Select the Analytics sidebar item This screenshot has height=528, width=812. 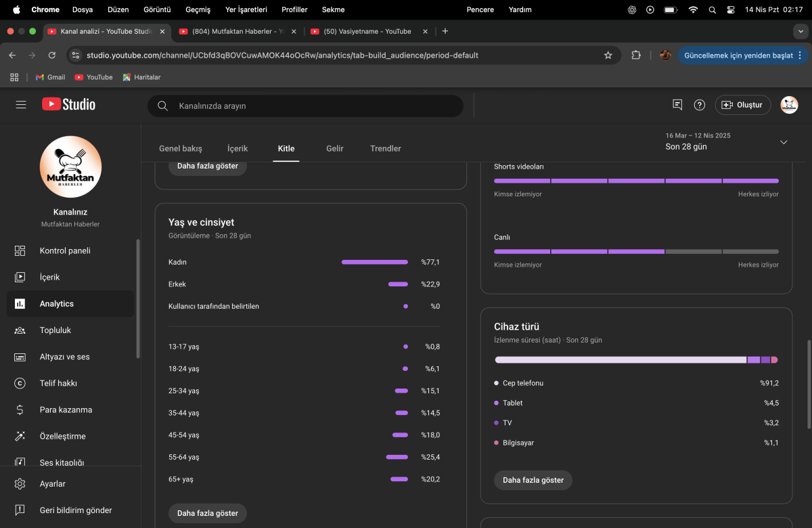(x=70, y=304)
